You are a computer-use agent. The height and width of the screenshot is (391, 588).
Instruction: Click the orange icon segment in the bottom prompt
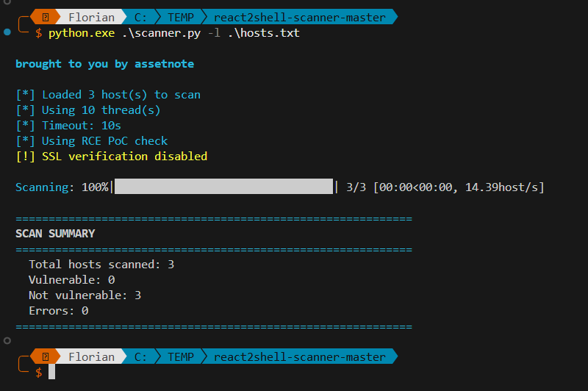point(46,357)
